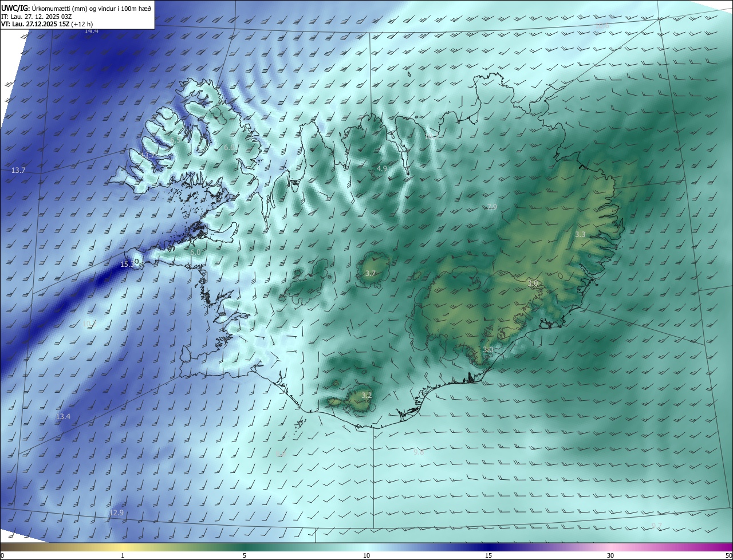Click the valid time line 'VT: Lau. 27.12.2025 15Z (+12 h)'
The image size is (733, 560).
(47, 25)
